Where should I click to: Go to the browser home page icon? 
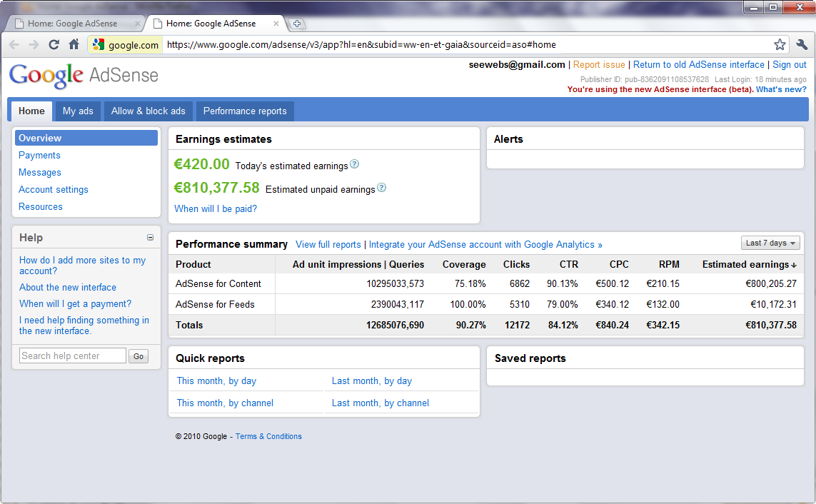(74, 44)
